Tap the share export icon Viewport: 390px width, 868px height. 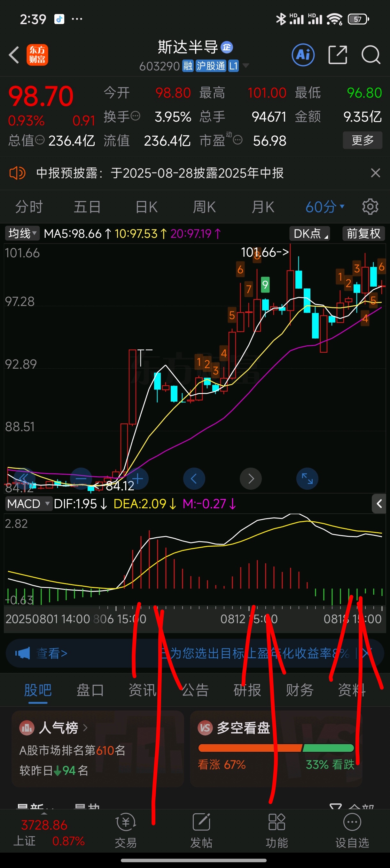pyautogui.click(x=338, y=55)
